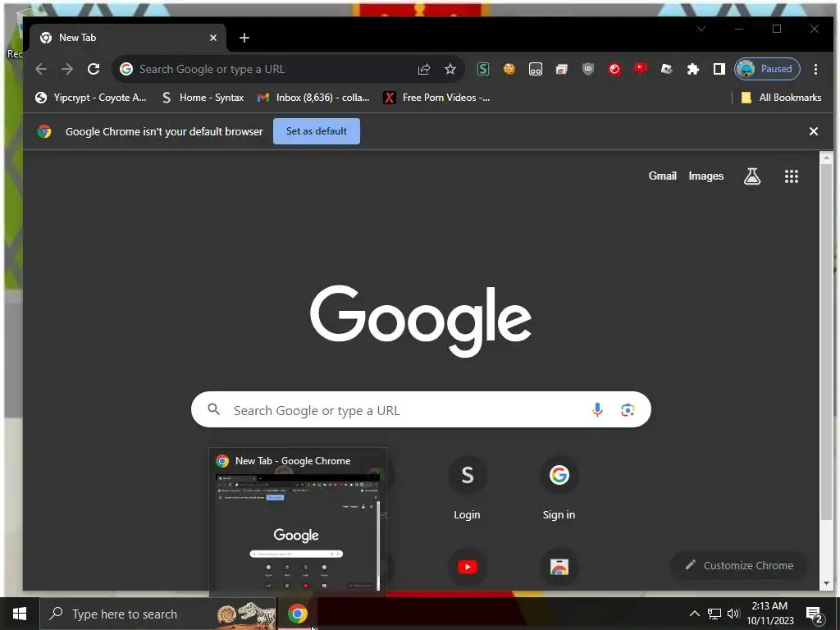Open the network tray icon
The width and height of the screenshot is (840, 630).
point(714,614)
